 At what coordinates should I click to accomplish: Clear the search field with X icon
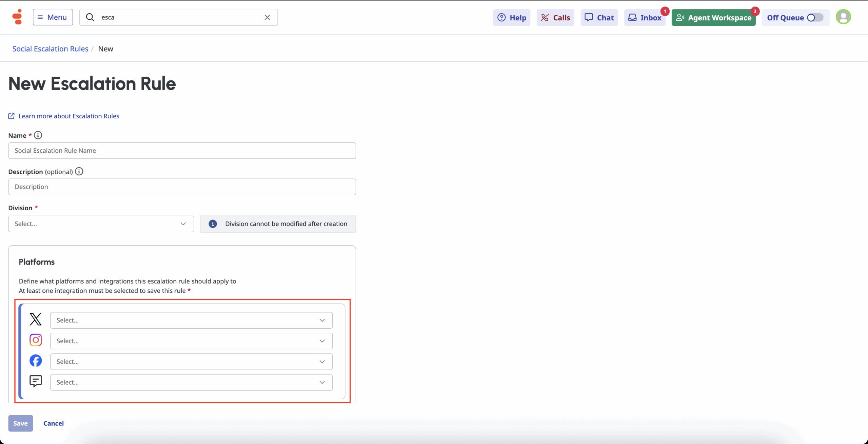(x=267, y=17)
